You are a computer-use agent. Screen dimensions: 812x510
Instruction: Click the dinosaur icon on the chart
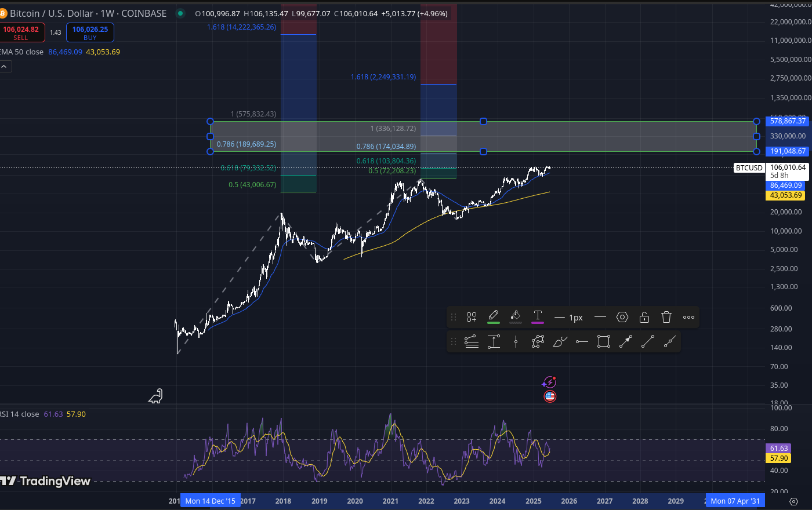tap(155, 396)
